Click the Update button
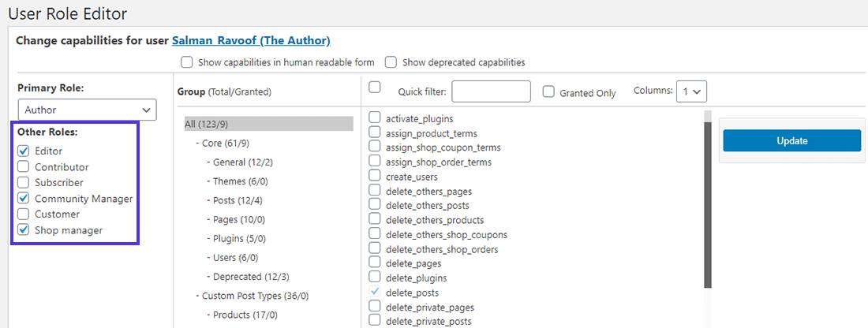This screenshot has height=328, width=868. click(791, 140)
